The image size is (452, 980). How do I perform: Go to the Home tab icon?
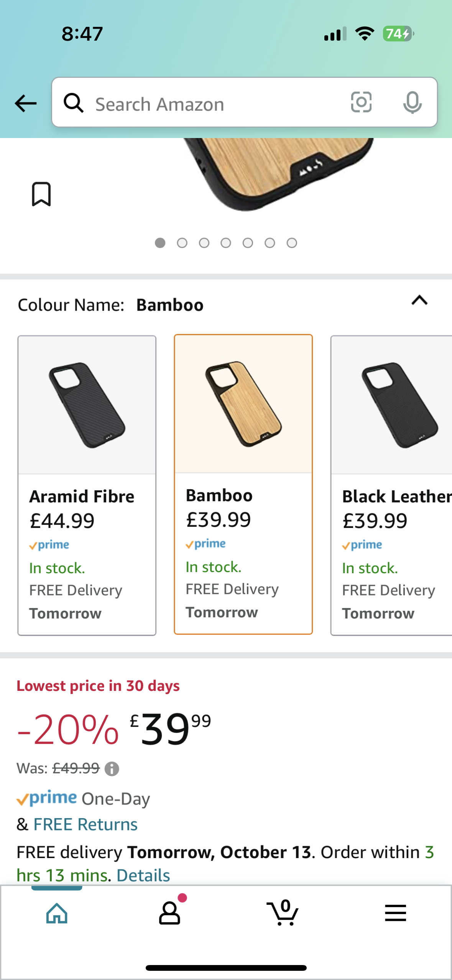[57, 913]
